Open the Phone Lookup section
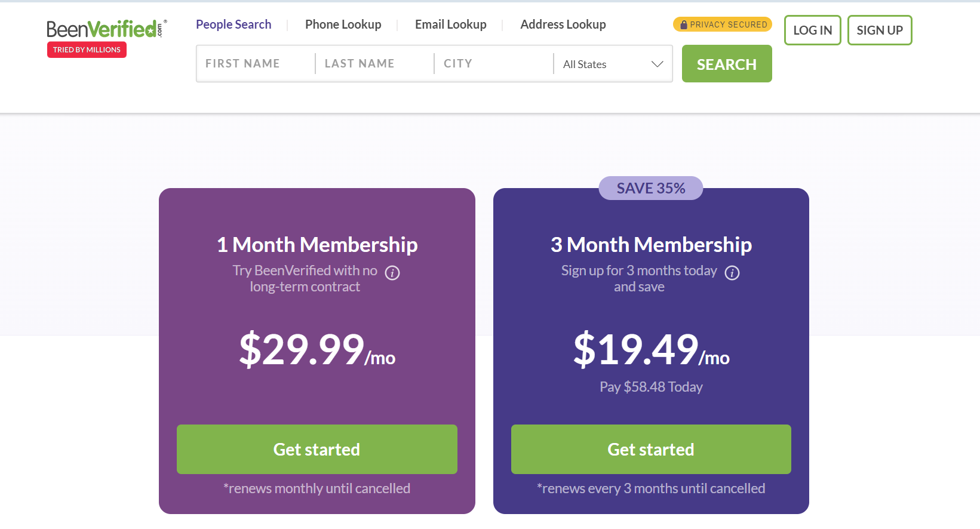Viewport: 980px width, 529px height. point(343,24)
